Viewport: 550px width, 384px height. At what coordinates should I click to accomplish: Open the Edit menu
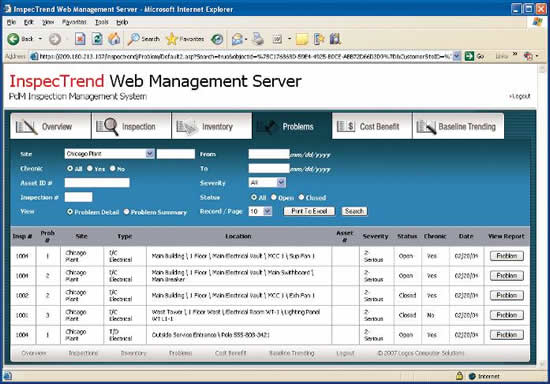click(x=28, y=22)
